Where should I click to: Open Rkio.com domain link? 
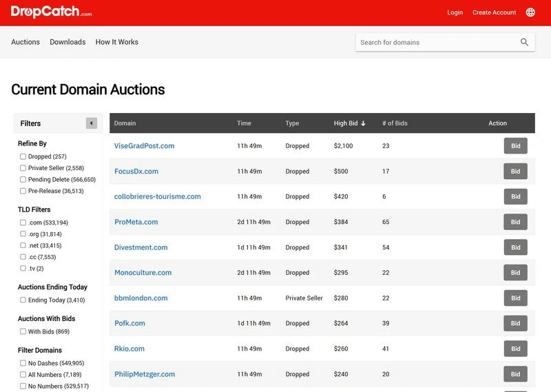tap(129, 349)
